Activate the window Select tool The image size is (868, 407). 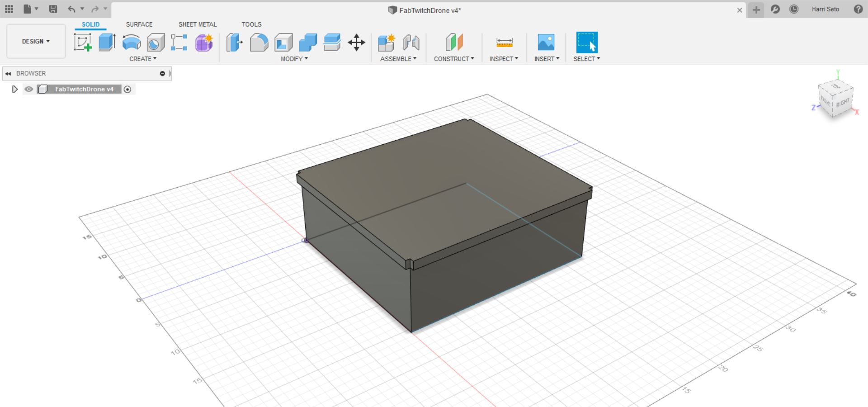pos(587,43)
